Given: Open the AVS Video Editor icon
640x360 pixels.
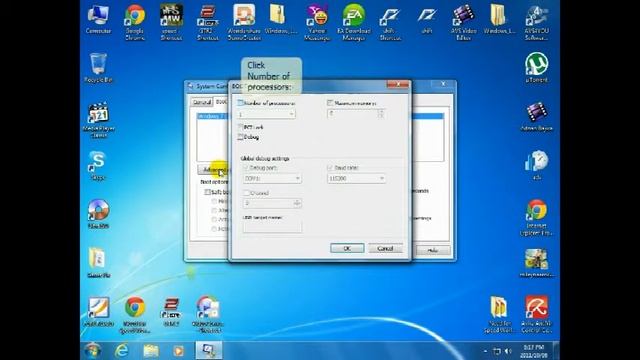Looking at the screenshot, I should [463, 22].
